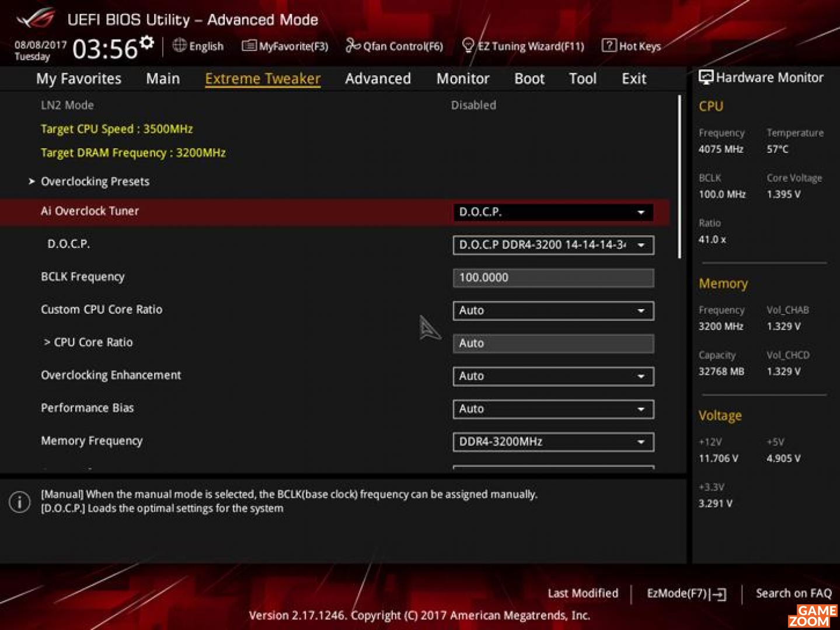Click the +3.3V 3.291 V reading

(x=716, y=503)
